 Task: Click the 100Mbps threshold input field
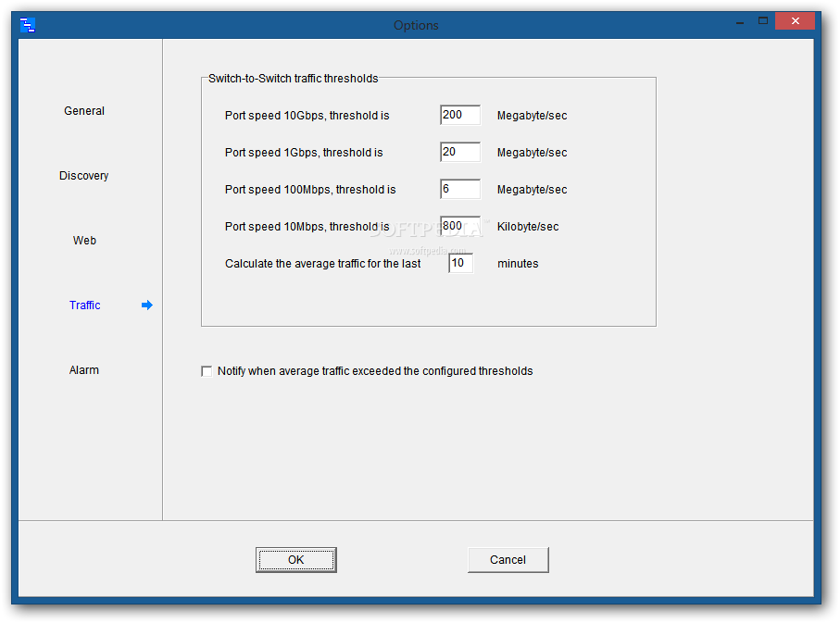tap(460, 189)
